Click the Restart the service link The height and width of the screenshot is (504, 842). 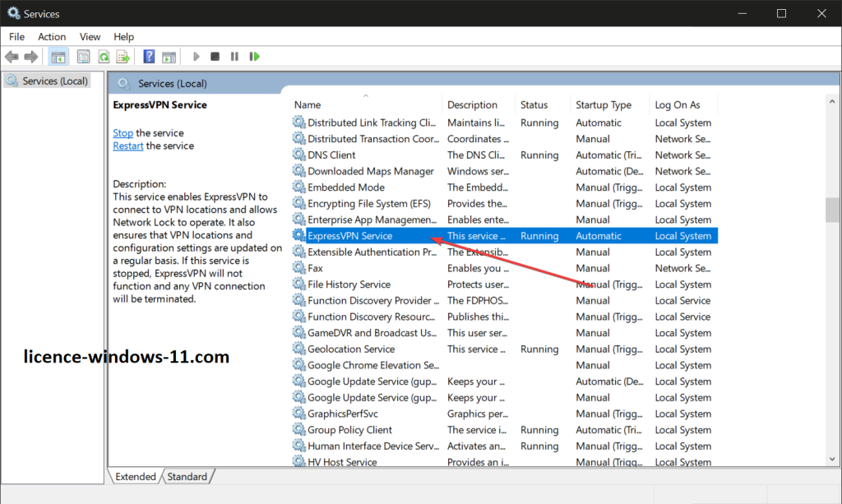[127, 146]
